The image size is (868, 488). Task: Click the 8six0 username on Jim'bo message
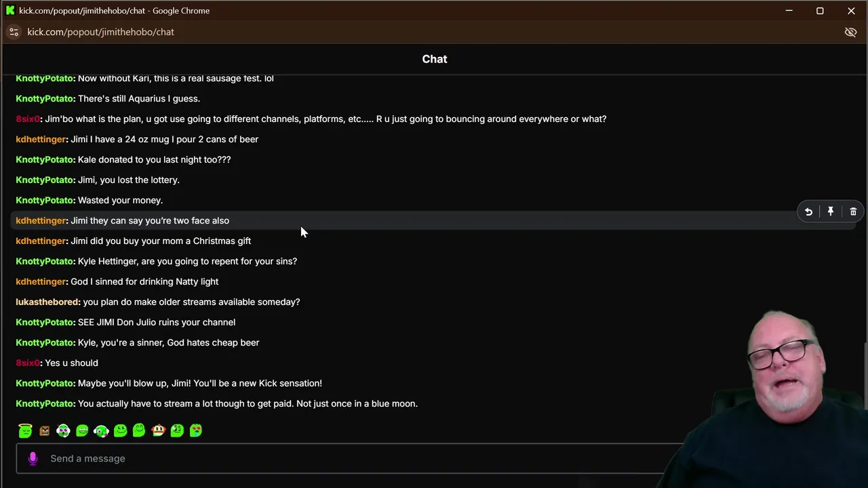(28, 119)
